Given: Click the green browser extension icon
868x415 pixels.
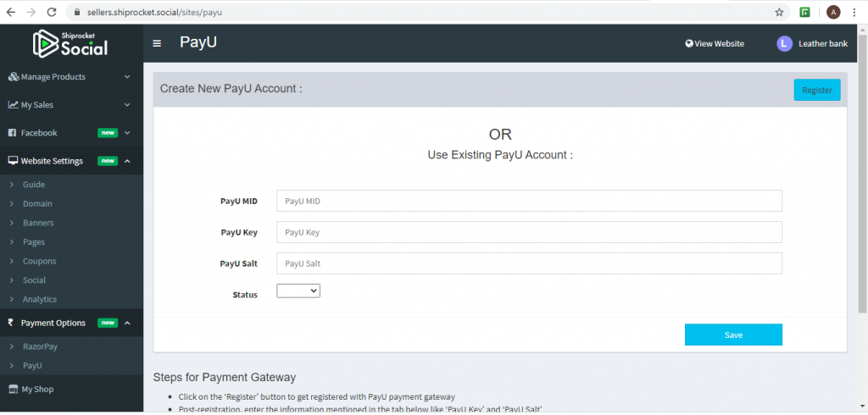Looking at the screenshot, I should click(x=805, y=12).
